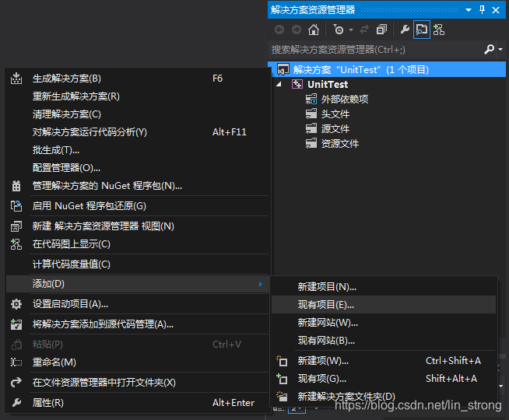Screen dimensions: 509x420
Task: Click the view class diagram toolbar icon
Action: [439, 30]
